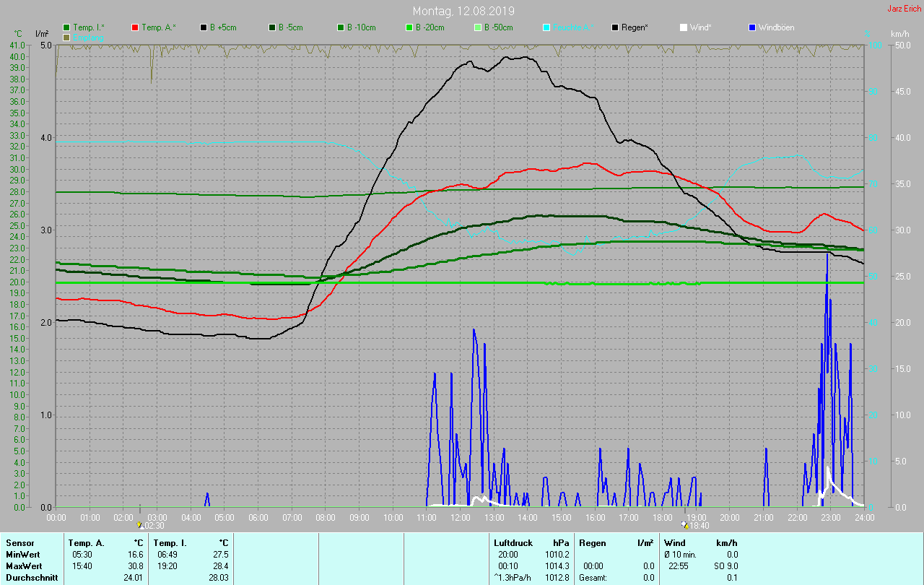Click the black B +5cm legend square
Viewport: 924px width, 585px height.
coord(204,27)
